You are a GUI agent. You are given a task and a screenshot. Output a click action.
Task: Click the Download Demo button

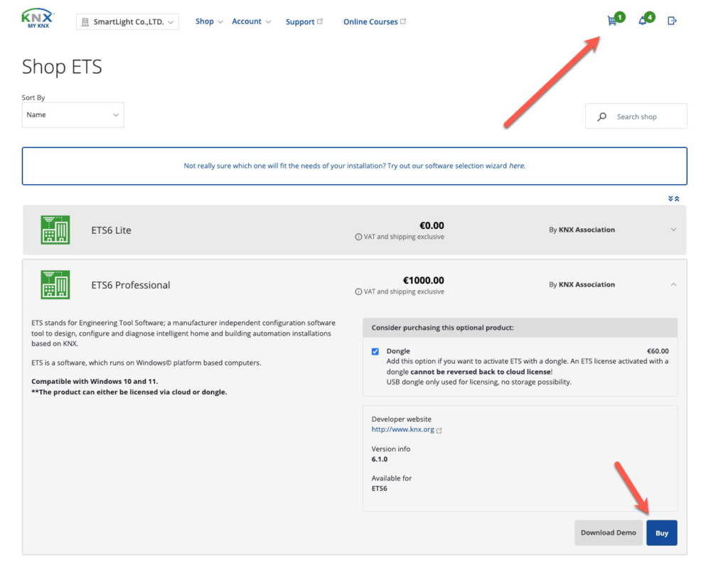coord(609,532)
